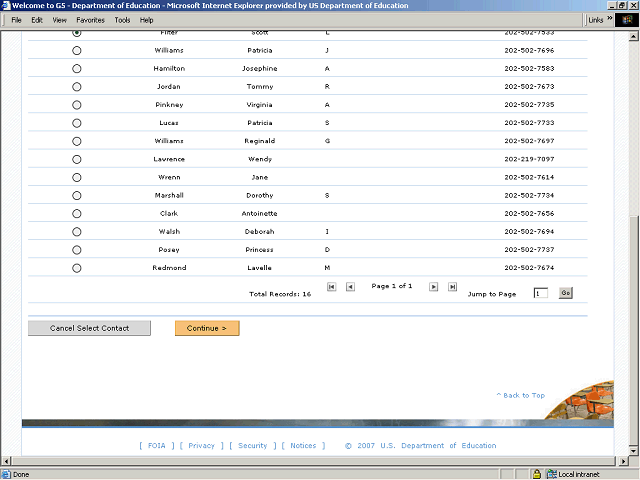Click phone number 202-502-7737
This screenshot has height=480, width=640.
pyautogui.click(x=529, y=250)
